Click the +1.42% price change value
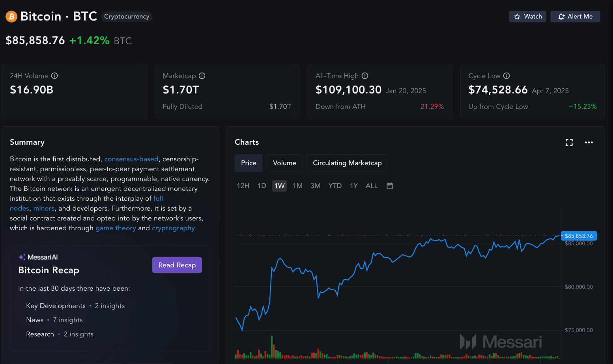 89,41
